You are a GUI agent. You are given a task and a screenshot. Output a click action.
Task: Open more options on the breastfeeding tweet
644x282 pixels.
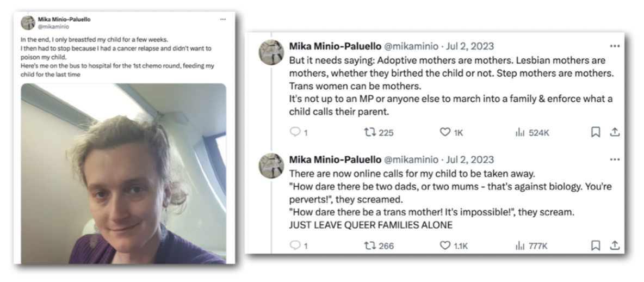pyautogui.click(x=223, y=19)
